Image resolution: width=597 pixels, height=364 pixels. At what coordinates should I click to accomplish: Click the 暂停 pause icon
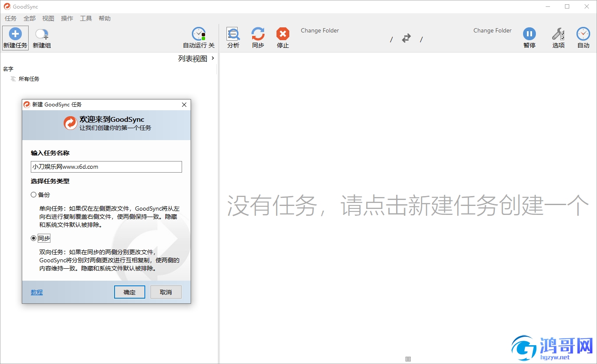click(x=529, y=34)
